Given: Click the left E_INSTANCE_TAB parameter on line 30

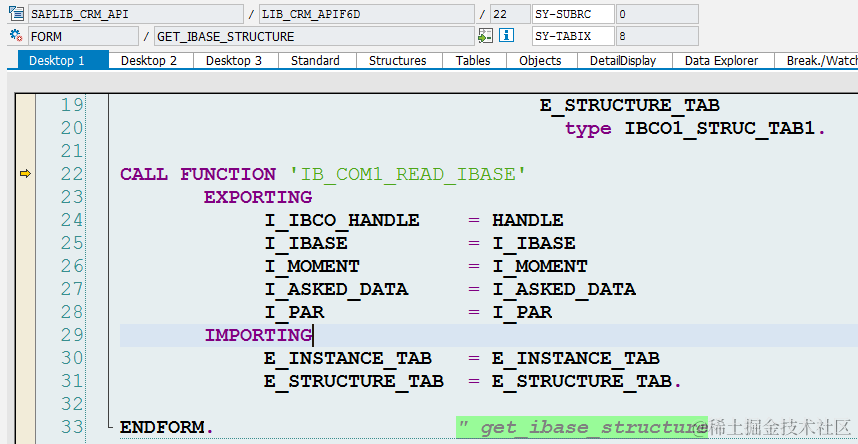Looking at the screenshot, I should (348, 358).
